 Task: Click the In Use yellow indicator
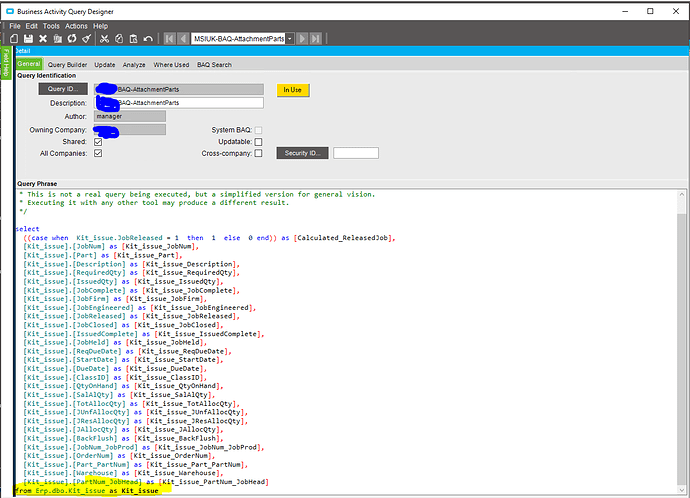[293, 90]
